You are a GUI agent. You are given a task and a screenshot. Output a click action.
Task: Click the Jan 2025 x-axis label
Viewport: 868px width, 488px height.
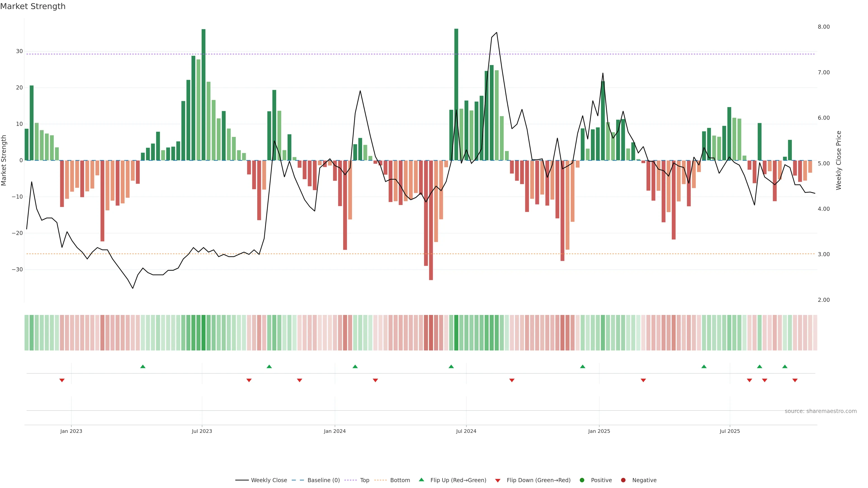click(599, 431)
